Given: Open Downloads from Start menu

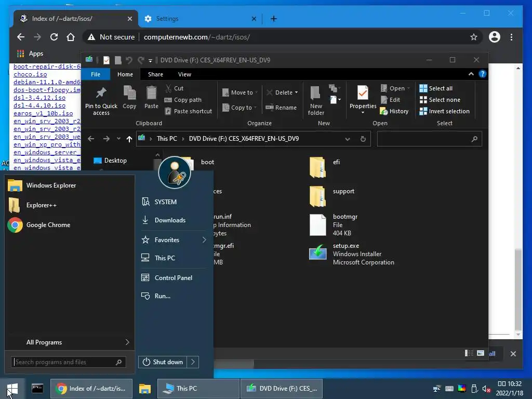Looking at the screenshot, I should (x=163, y=220).
